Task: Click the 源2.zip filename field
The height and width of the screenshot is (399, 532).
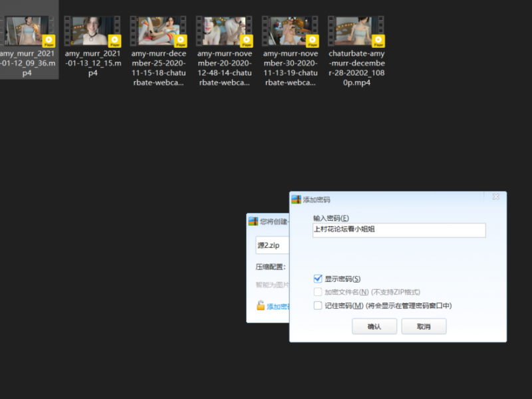Action: tap(273, 245)
